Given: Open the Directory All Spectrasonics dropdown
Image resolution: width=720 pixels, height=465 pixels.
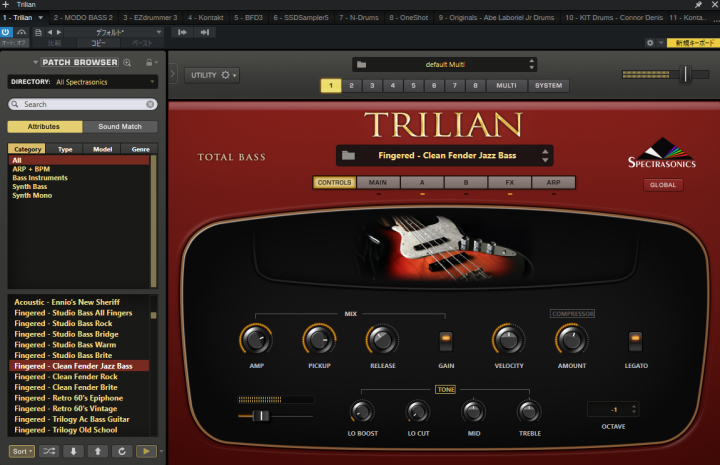Looking at the screenshot, I should click(83, 82).
